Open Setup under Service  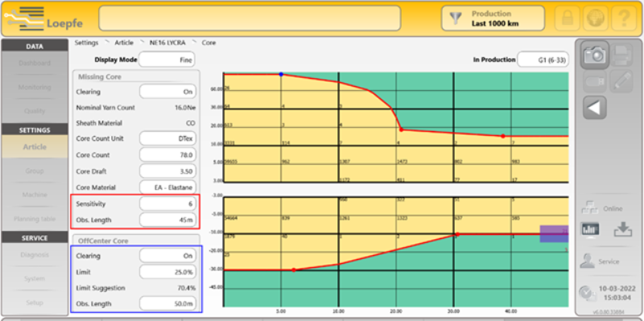35,302
